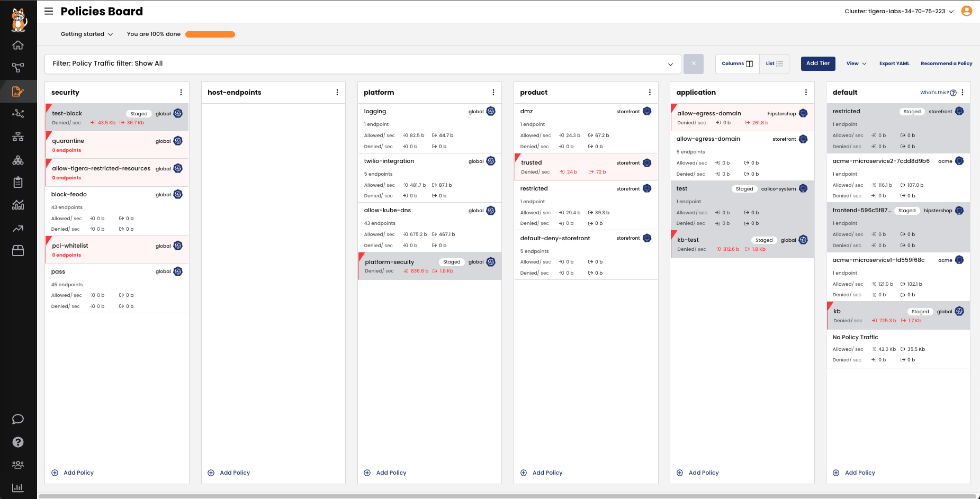
Task: Expand the Policy Traffic filter dropdown
Action: coord(670,64)
